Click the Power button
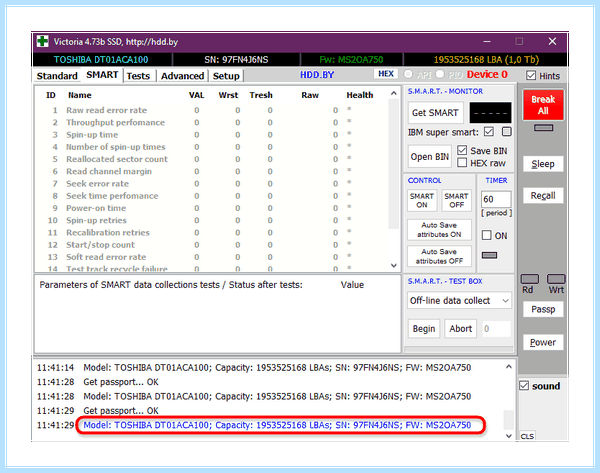Image resolution: width=600 pixels, height=473 pixels. click(x=543, y=342)
